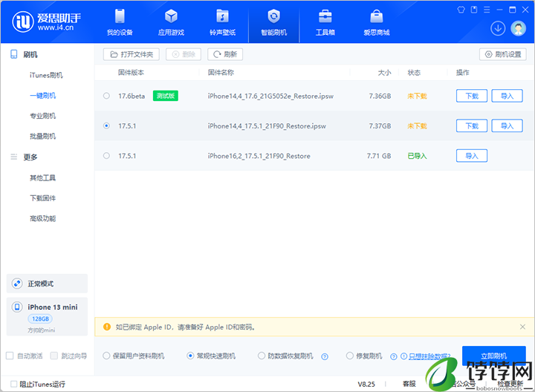Open 刷机设置 settings
The height and width of the screenshot is (392, 535).
click(503, 54)
